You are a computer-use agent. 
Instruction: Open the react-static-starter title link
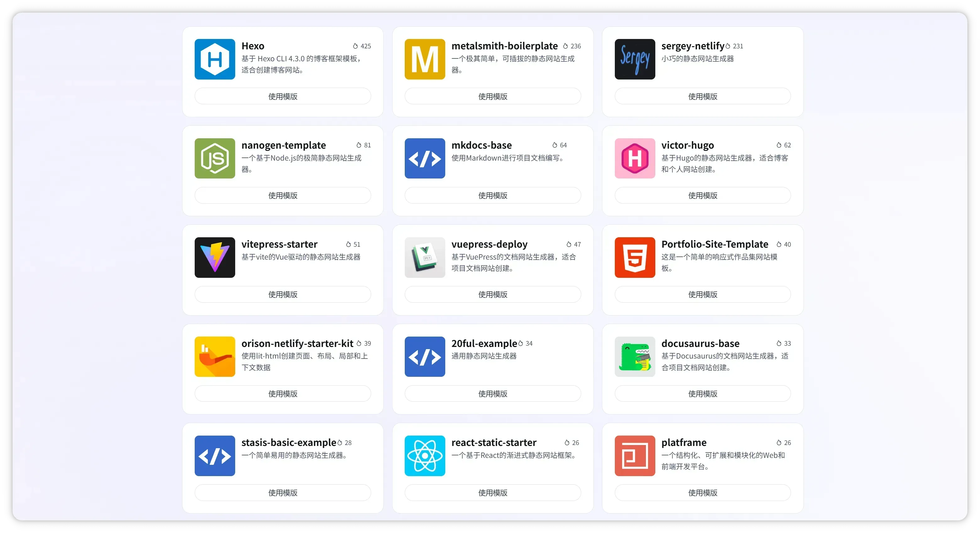493,442
